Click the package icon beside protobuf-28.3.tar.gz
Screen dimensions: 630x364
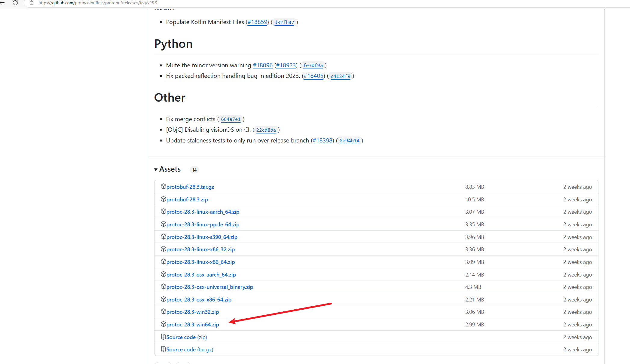click(x=163, y=186)
